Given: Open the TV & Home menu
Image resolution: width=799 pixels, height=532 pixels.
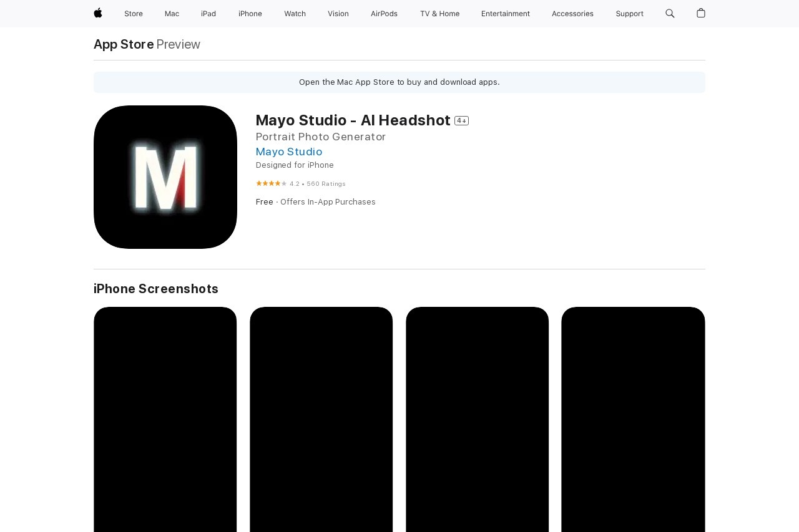Looking at the screenshot, I should [439, 14].
